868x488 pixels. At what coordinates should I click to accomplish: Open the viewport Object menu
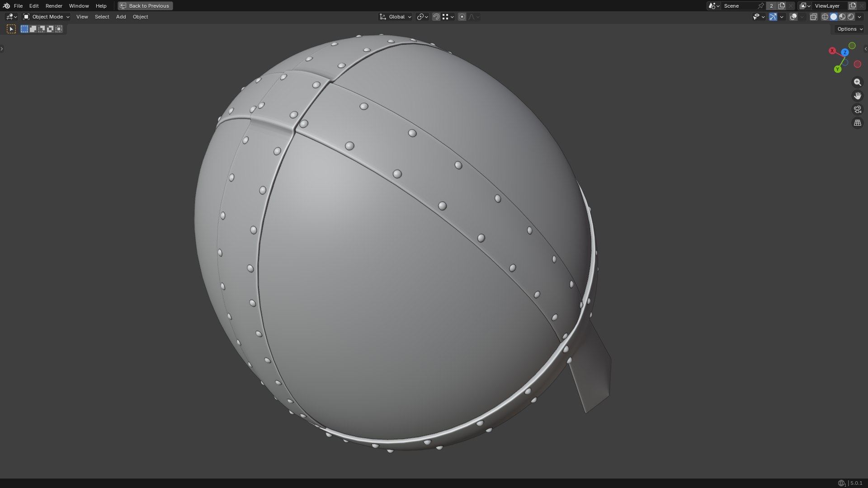pyautogui.click(x=140, y=17)
